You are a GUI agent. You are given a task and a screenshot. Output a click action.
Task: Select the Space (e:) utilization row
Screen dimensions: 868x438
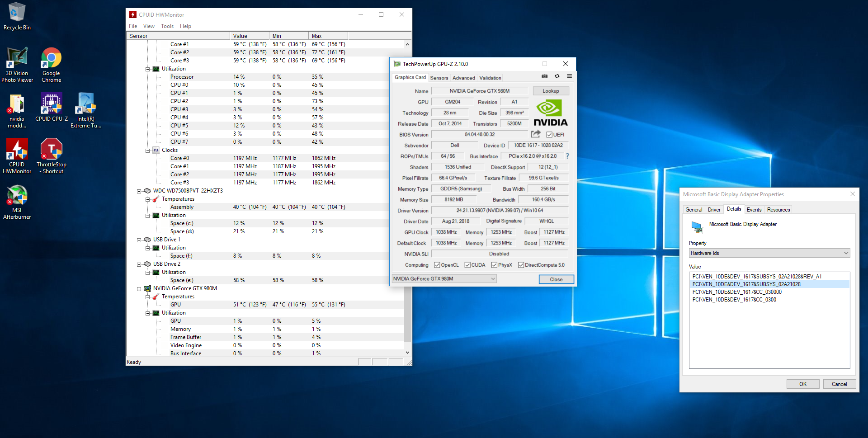pyautogui.click(x=265, y=280)
